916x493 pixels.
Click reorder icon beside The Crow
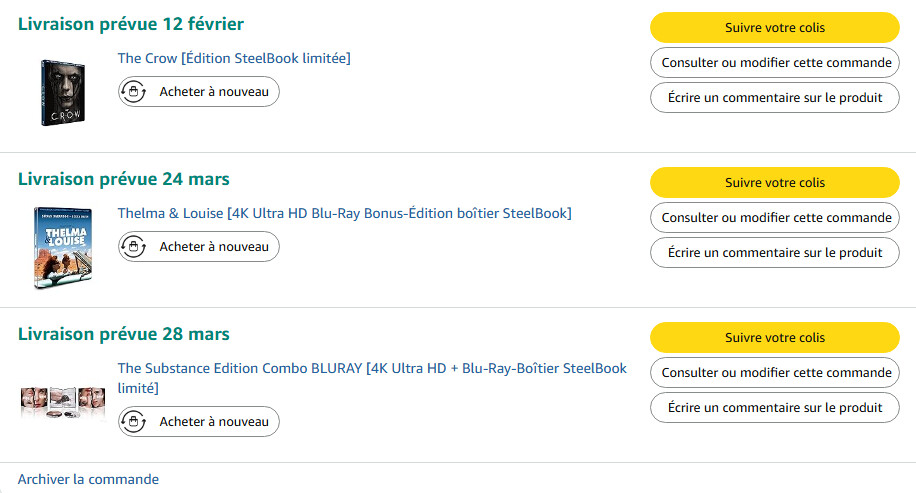coord(133,92)
